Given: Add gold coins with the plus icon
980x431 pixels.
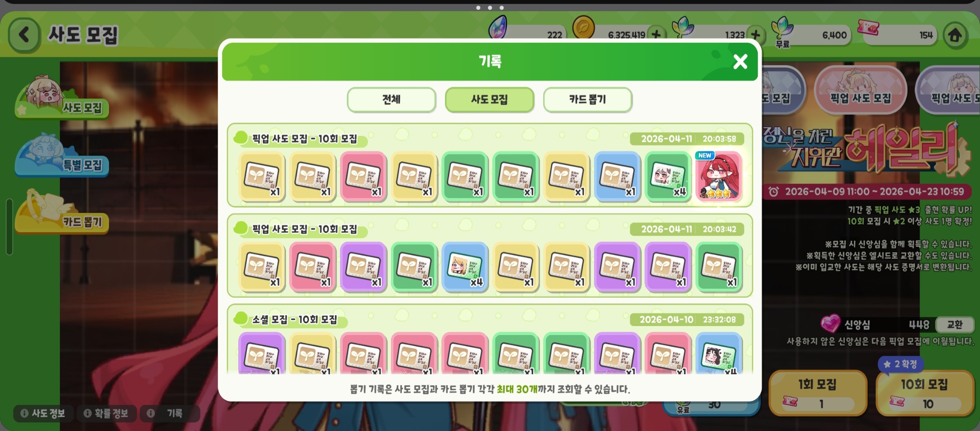Looking at the screenshot, I should point(657,35).
